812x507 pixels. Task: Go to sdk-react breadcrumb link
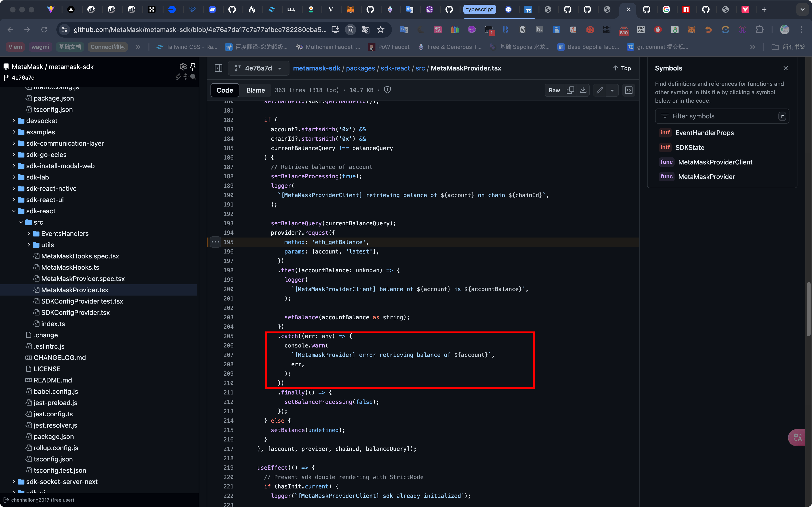395,68
